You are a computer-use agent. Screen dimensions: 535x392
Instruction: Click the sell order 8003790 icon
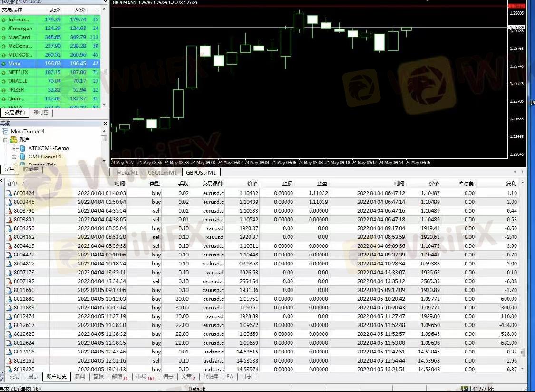click(x=9, y=211)
